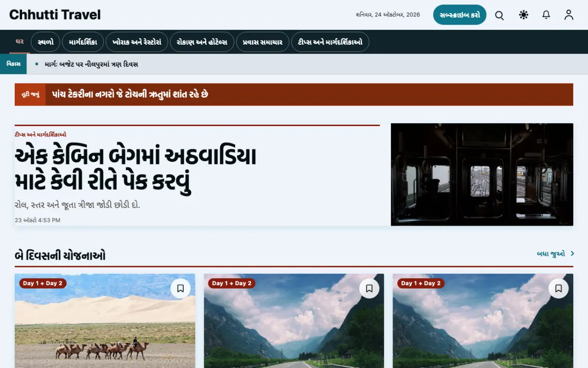Open notifications bell icon
588x368 pixels.
pos(546,15)
